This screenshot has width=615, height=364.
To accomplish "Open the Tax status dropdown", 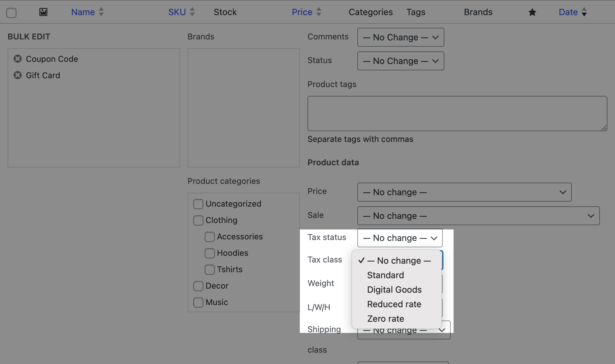I will coord(400,238).
